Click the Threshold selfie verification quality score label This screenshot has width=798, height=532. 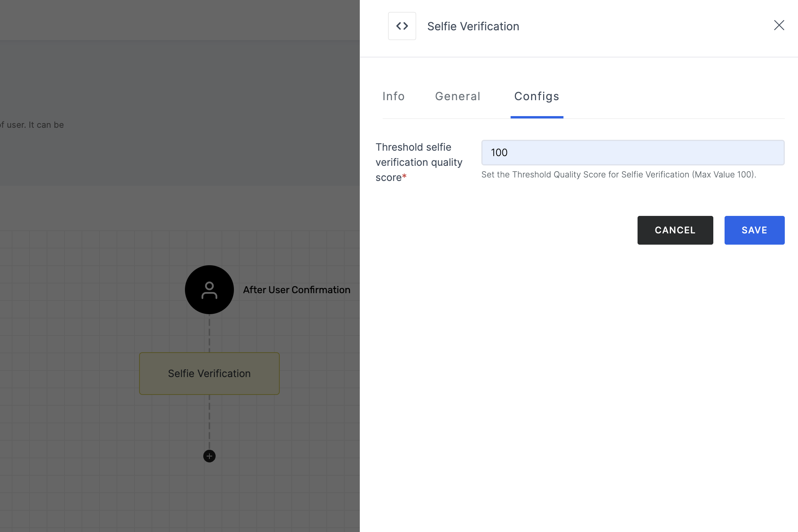[419, 162]
